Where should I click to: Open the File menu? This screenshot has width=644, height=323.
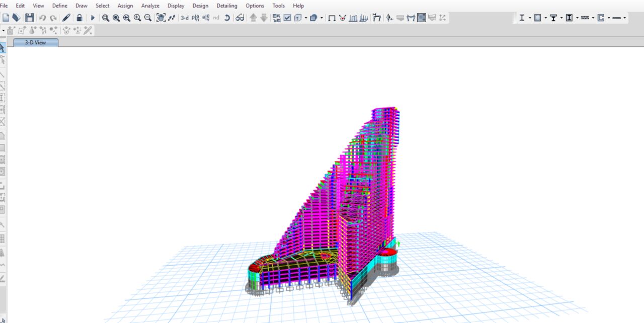4,6
